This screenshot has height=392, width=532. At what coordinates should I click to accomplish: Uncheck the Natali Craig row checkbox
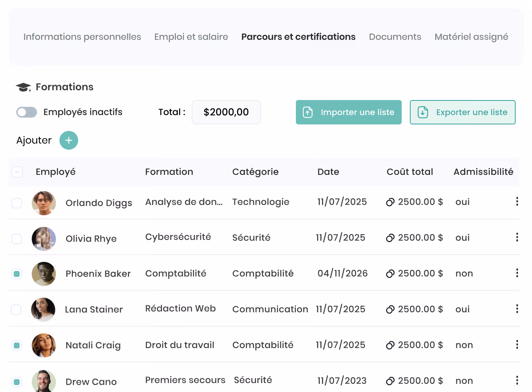pyautogui.click(x=17, y=346)
